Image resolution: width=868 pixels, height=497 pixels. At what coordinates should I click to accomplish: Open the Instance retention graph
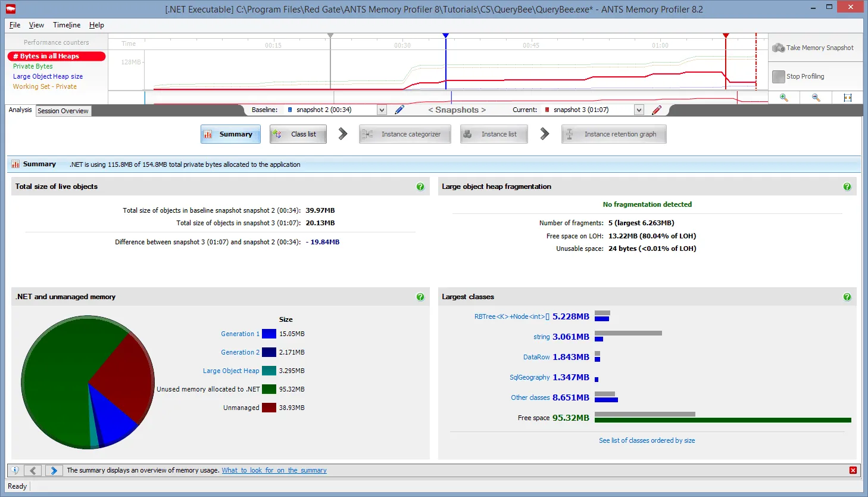(x=613, y=133)
